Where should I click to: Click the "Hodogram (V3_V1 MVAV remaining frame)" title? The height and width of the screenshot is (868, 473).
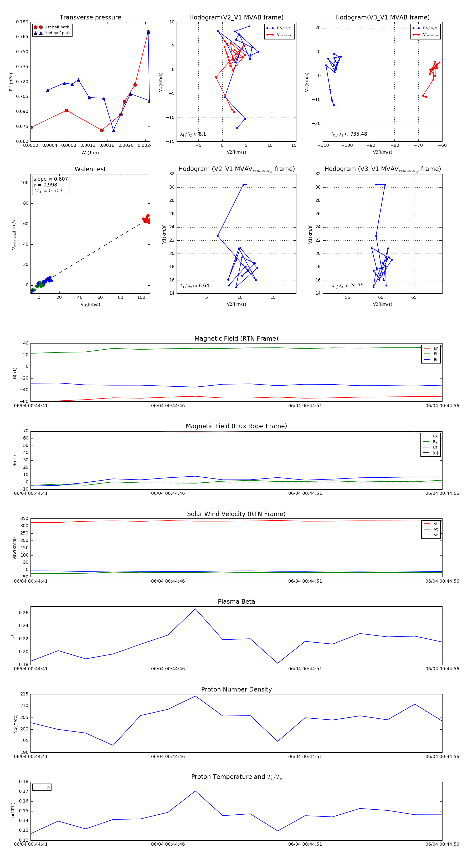[382, 169]
